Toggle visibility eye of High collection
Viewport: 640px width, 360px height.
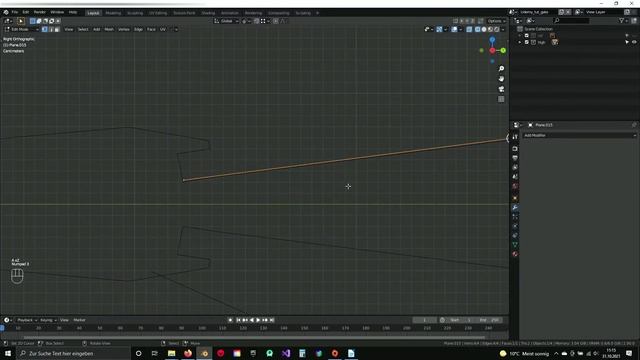634,42
